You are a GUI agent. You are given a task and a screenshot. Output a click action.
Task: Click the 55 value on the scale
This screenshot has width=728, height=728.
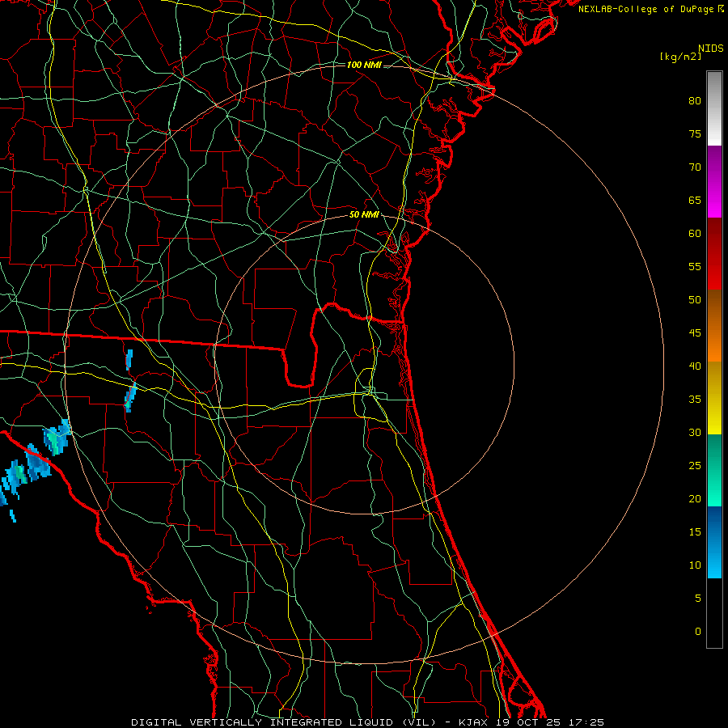coord(695,266)
